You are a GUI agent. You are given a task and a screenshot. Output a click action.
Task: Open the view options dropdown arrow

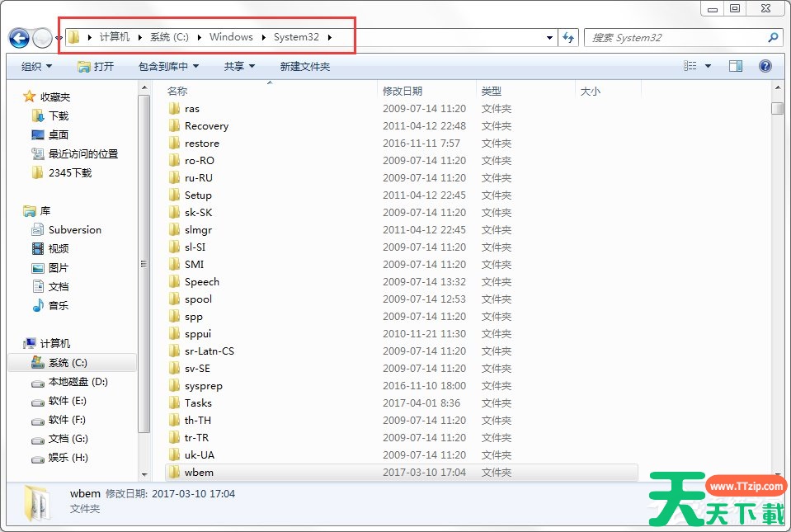(x=708, y=66)
